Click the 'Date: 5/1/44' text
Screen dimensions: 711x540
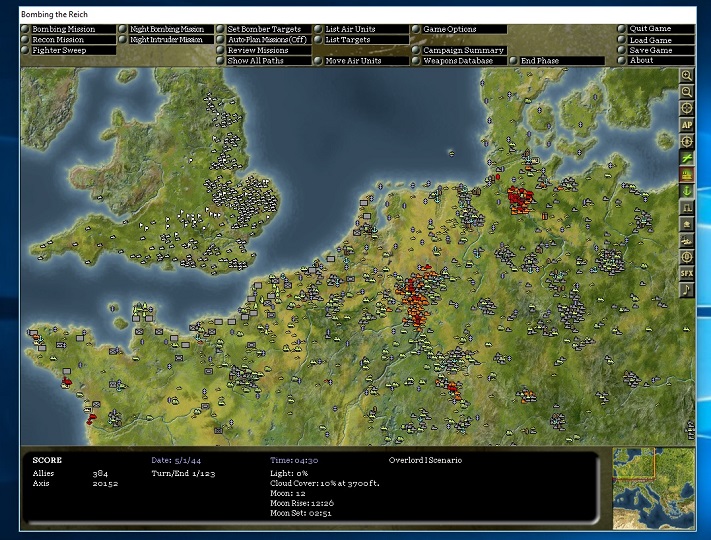click(176, 460)
